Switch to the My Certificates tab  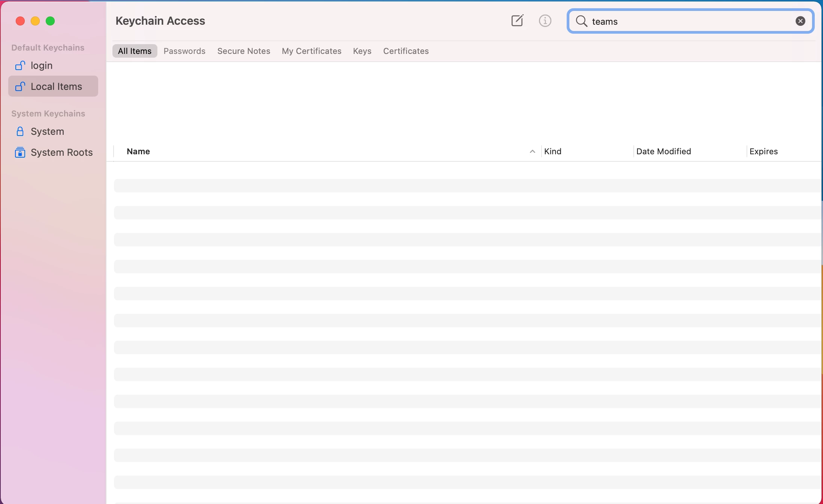311,51
